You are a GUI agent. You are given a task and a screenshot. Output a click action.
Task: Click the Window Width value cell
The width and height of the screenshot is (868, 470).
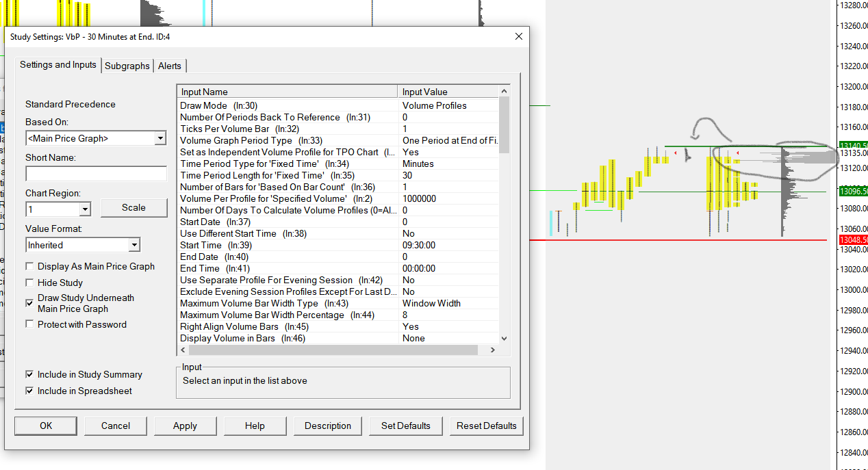click(x=448, y=303)
